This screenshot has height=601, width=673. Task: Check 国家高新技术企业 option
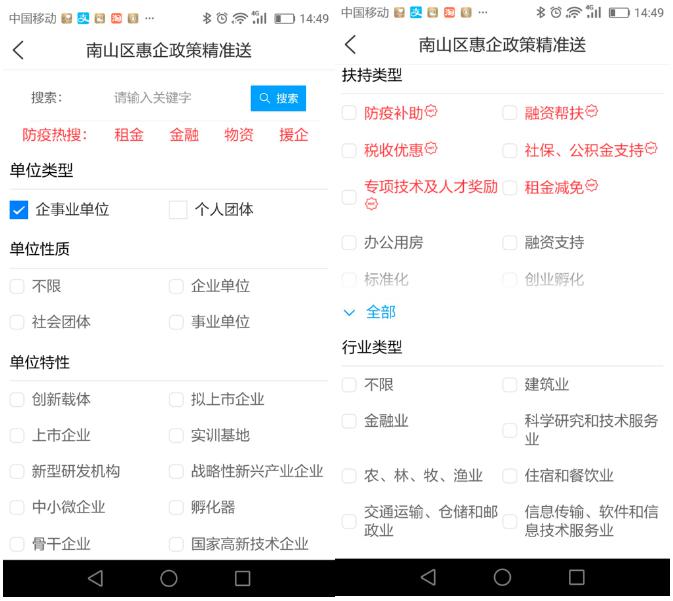click(176, 544)
